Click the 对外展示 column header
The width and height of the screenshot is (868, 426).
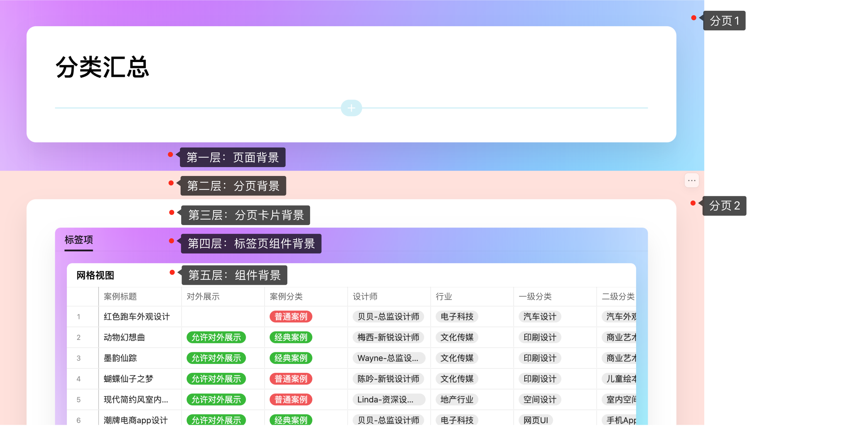point(203,296)
